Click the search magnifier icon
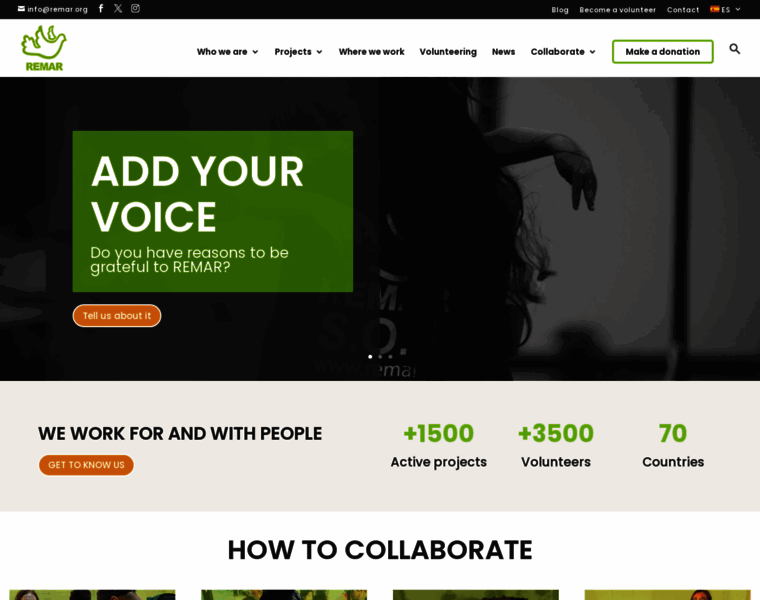 (x=734, y=48)
